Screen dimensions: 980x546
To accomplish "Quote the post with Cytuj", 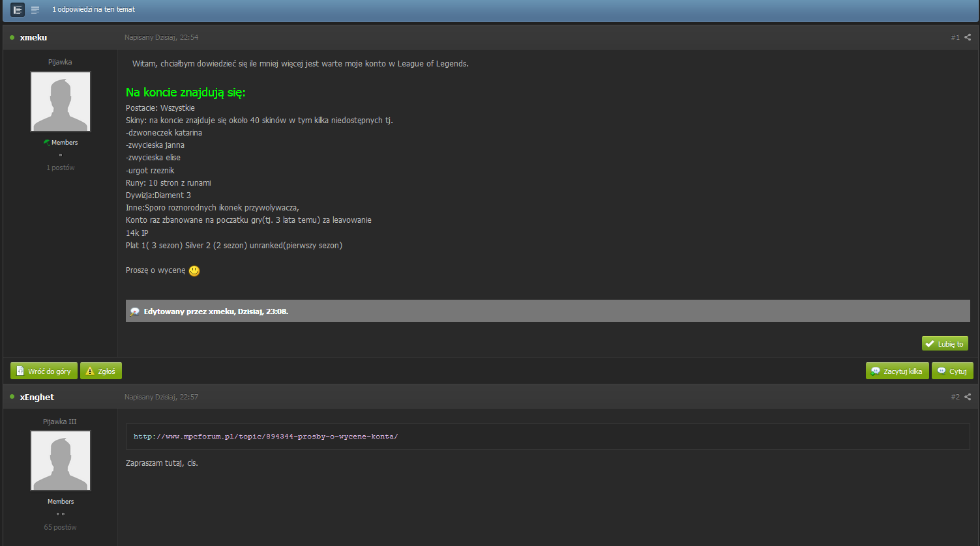I will [952, 371].
